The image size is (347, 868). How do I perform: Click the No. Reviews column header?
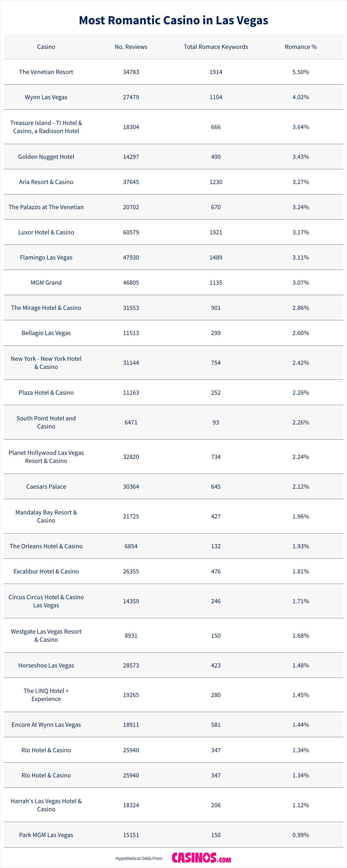[131, 47]
